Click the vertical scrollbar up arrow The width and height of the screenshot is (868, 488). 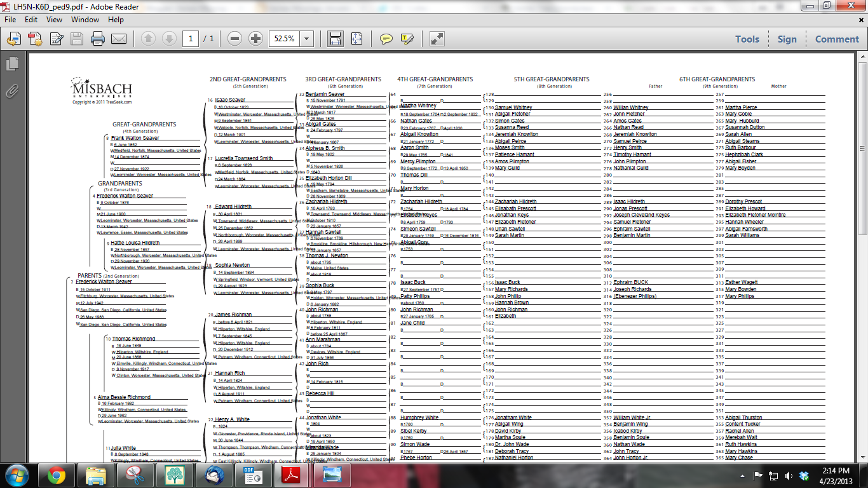(862, 57)
